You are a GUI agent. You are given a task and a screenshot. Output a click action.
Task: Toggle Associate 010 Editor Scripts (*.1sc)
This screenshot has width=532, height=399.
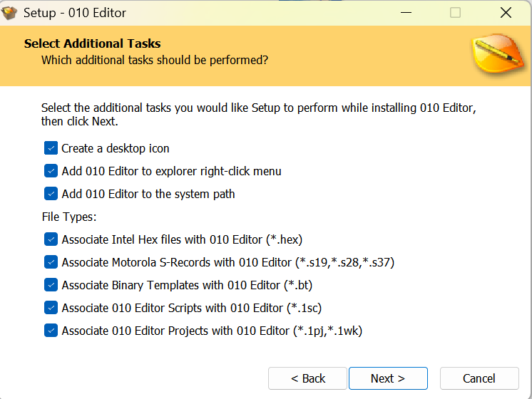coord(51,308)
